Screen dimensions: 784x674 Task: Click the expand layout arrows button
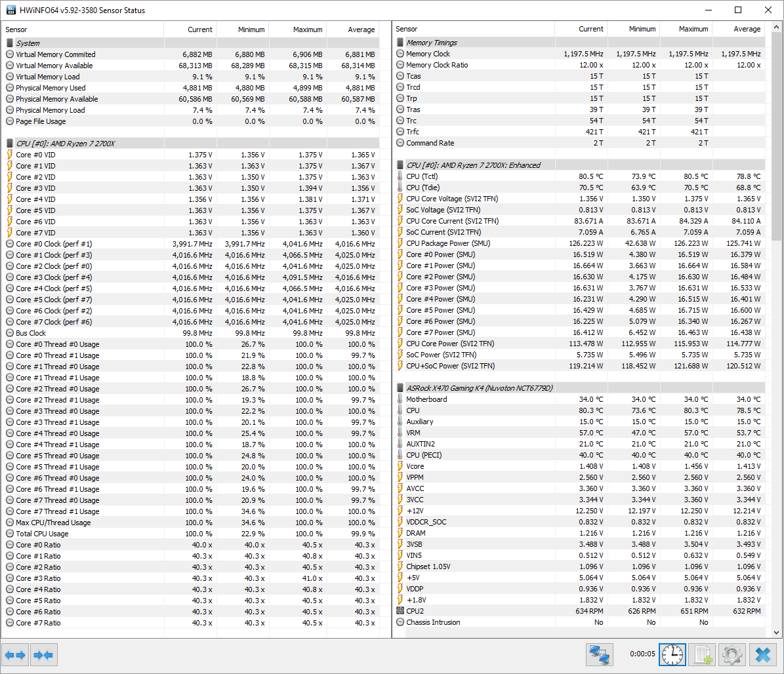coord(15,654)
